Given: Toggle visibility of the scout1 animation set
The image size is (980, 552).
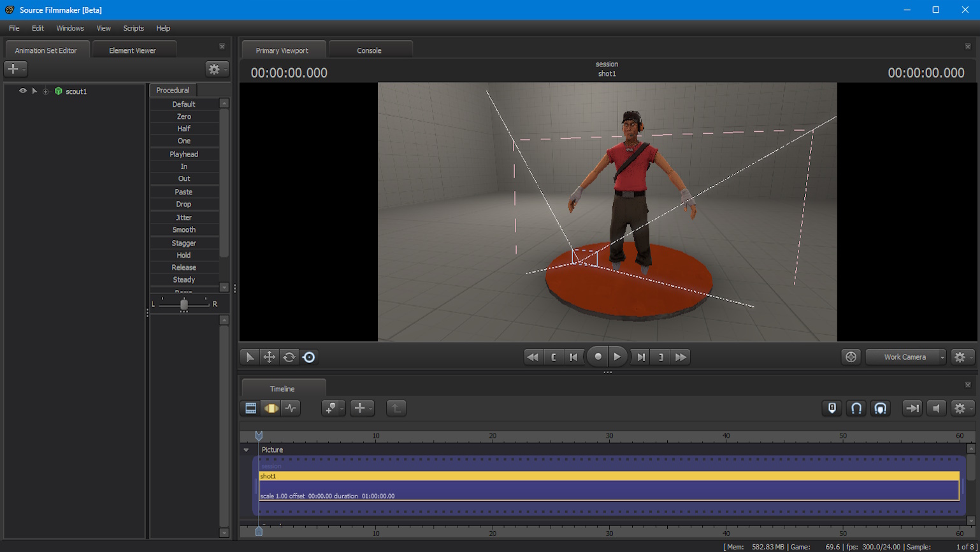Looking at the screenshot, I should (23, 91).
